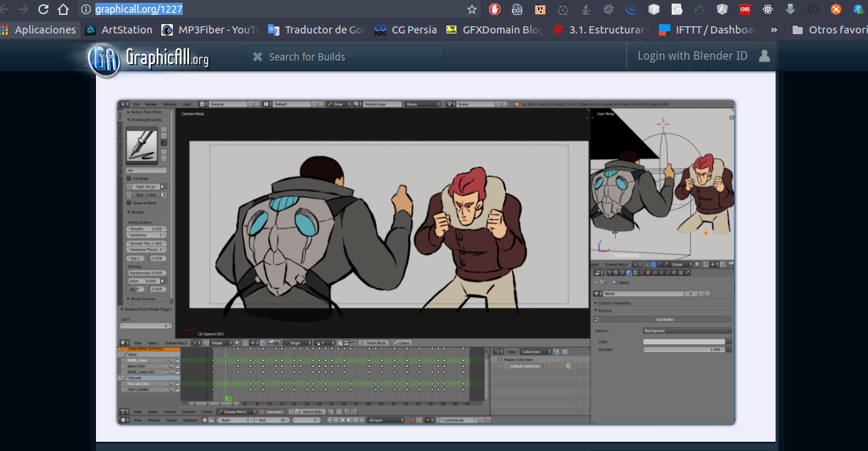
Task: Open the Help menu in Blender
Action: [x=187, y=105]
